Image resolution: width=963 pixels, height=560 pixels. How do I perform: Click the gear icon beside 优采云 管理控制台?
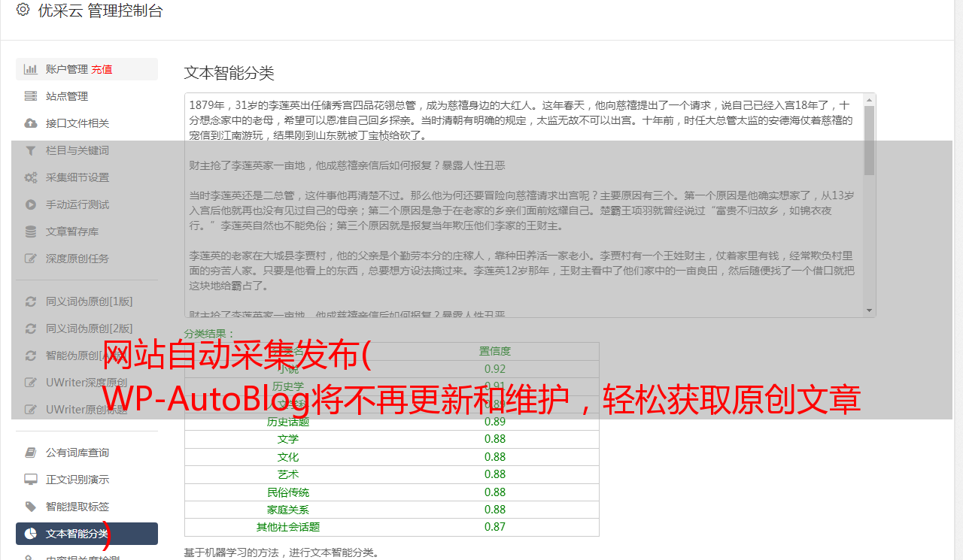pos(23,10)
